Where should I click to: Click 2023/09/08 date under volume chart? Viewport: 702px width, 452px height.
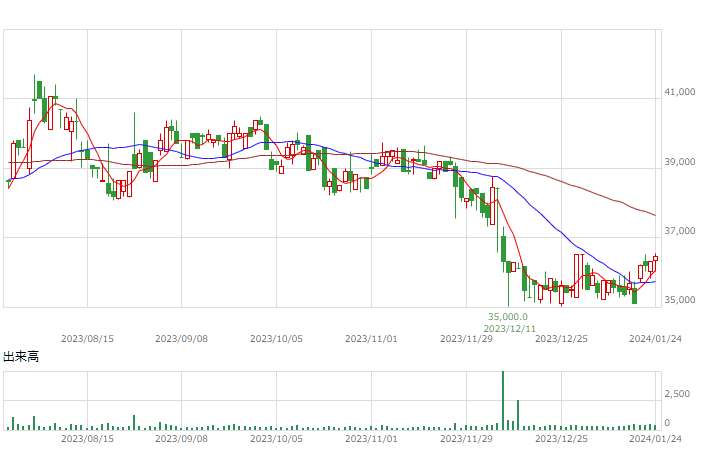click(181, 439)
